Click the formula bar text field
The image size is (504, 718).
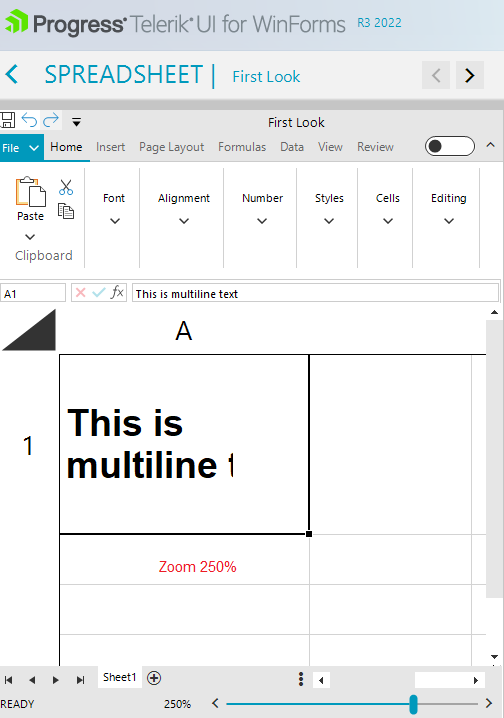click(315, 293)
